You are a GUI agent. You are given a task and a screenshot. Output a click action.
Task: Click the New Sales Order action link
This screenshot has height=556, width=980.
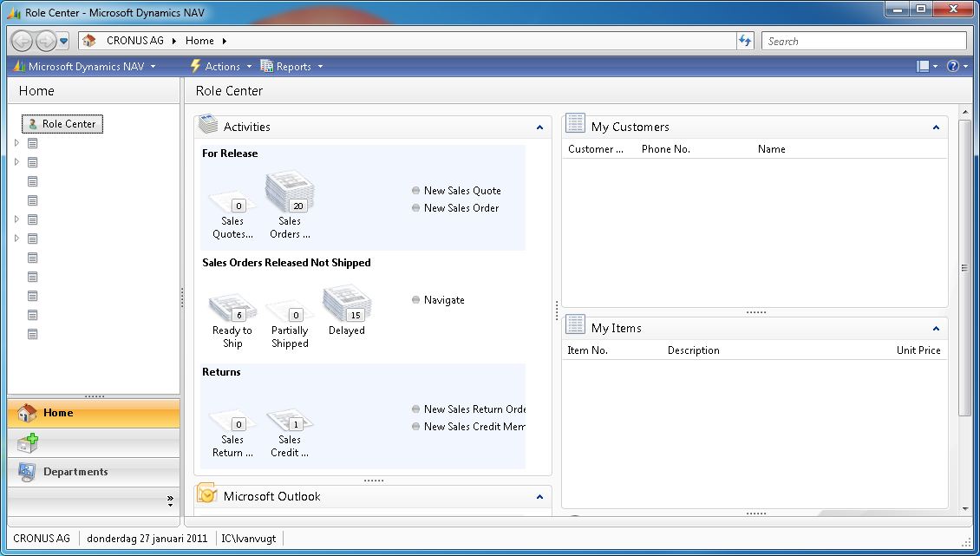(461, 208)
